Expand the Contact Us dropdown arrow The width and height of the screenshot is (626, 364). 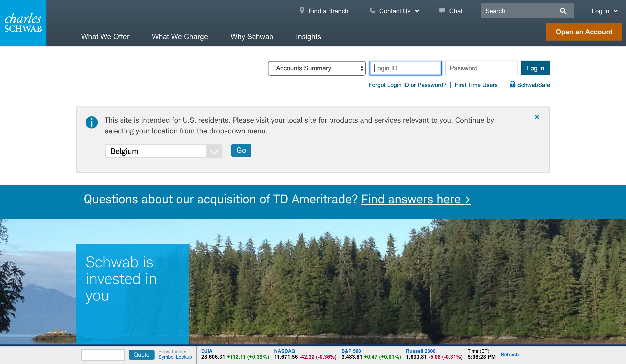(x=417, y=11)
